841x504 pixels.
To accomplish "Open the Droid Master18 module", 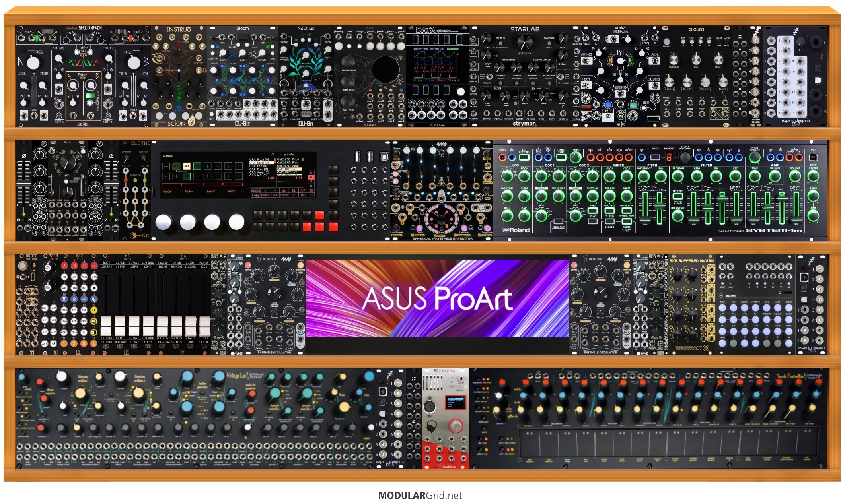I will click(x=28, y=304).
